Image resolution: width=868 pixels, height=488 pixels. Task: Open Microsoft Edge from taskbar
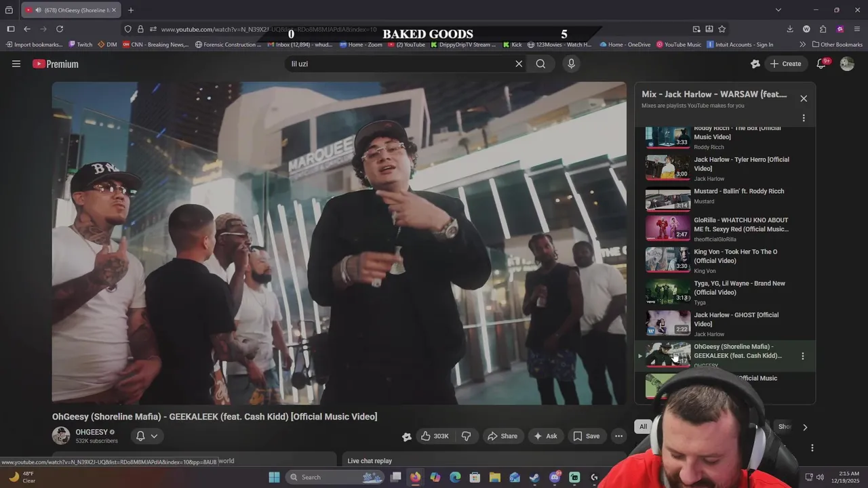tap(455, 477)
